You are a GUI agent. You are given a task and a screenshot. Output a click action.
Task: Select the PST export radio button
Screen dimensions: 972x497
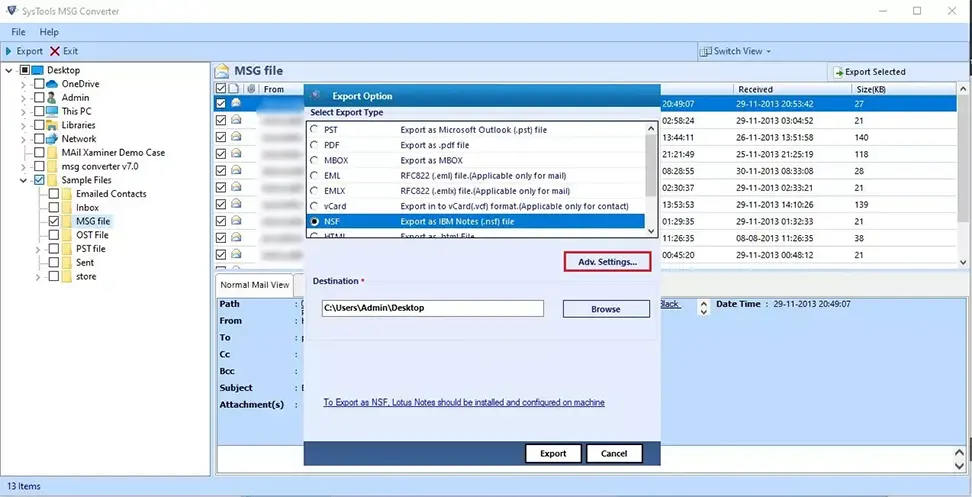pyautogui.click(x=316, y=130)
